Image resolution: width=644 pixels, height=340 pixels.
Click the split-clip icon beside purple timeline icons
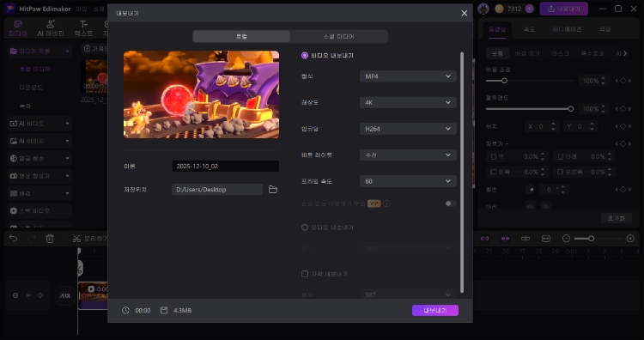pos(526,239)
